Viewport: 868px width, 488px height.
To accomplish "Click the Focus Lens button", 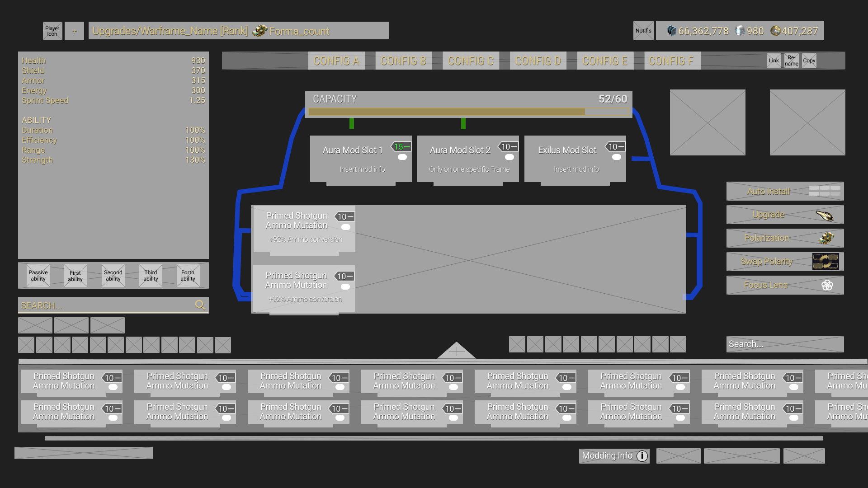I will click(x=785, y=285).
